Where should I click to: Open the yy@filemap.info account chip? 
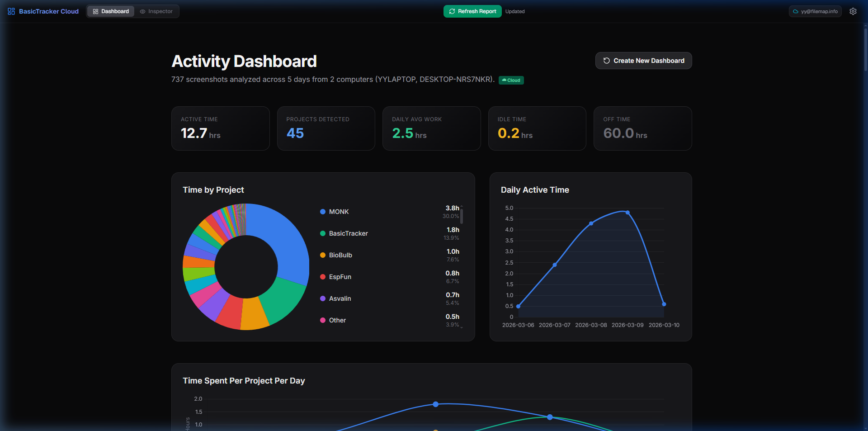coord(815,11)
